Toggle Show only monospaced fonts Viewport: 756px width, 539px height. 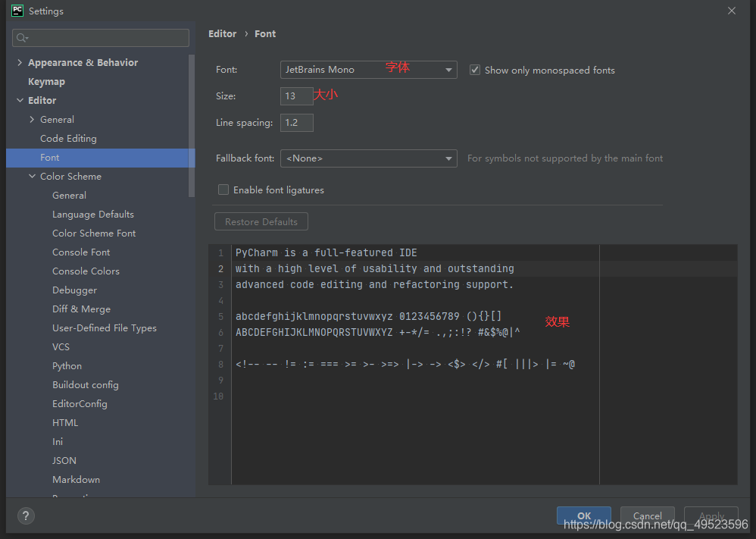click(x=475, y=69)
